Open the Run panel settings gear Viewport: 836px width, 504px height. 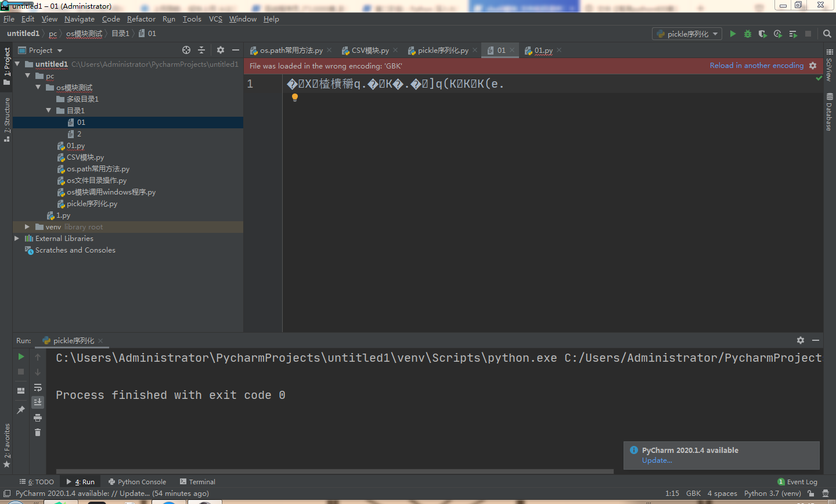point(801,340)
